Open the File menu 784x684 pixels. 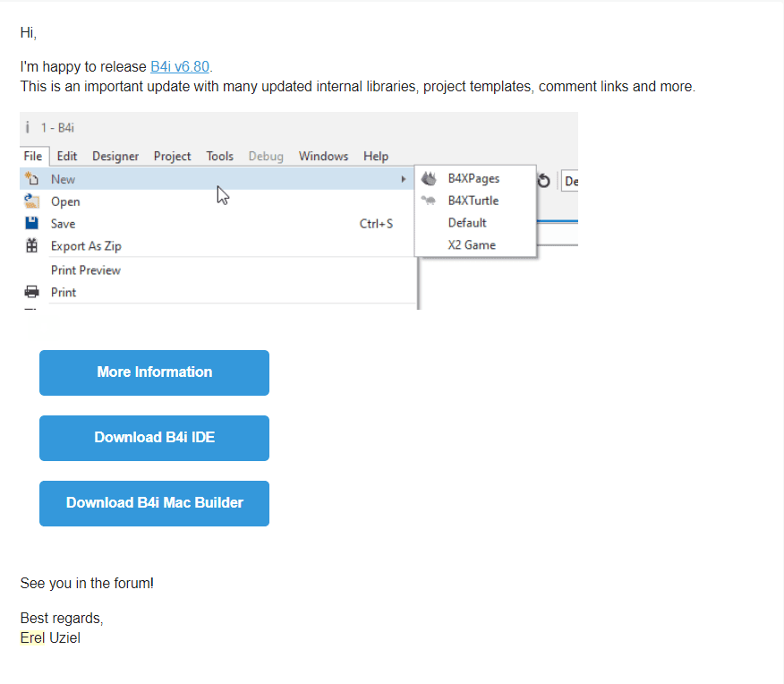pyautogui.click(x=33, y=157)
